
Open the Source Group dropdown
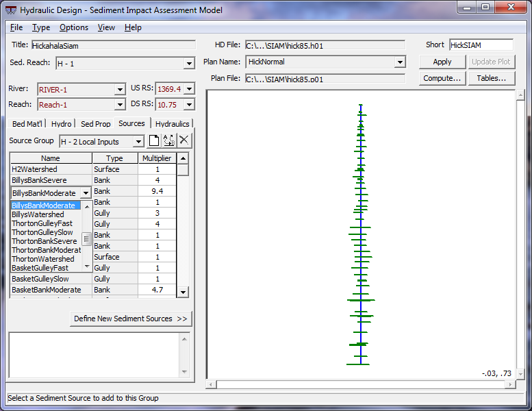tap(138, 142)
